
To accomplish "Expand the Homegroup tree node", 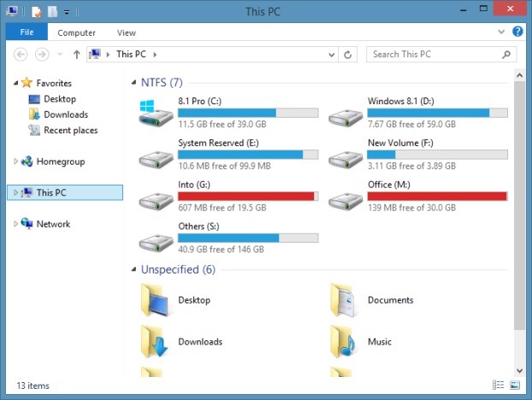I will click(15, 162).
